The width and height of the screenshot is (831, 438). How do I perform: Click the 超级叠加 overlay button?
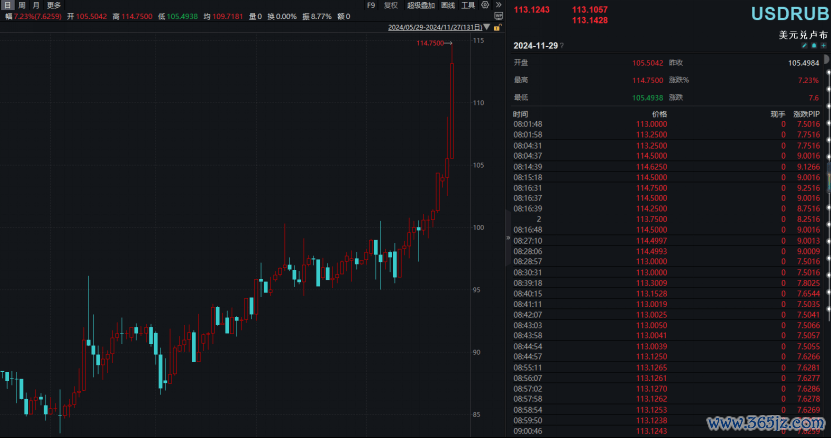pyautogui.click(x=421, y=5)
